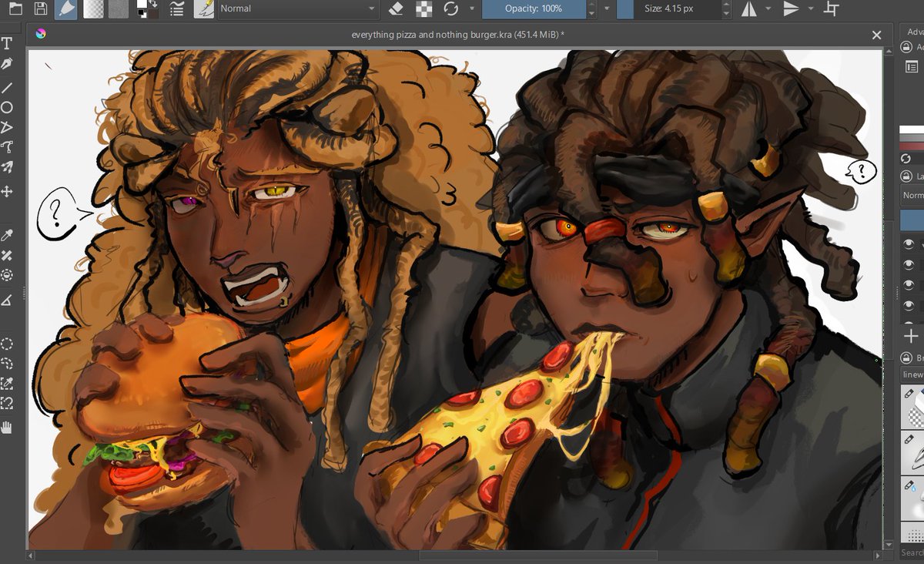The image size is (924, 564).
Task: Toggle lock on the Brush Presets docker
Action: pos(907,358)
